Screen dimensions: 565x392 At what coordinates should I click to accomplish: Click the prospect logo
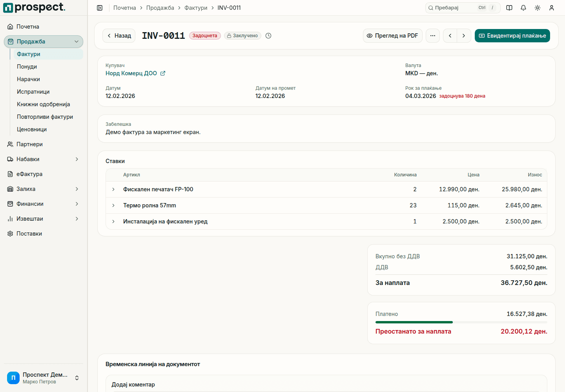point(34,7)
